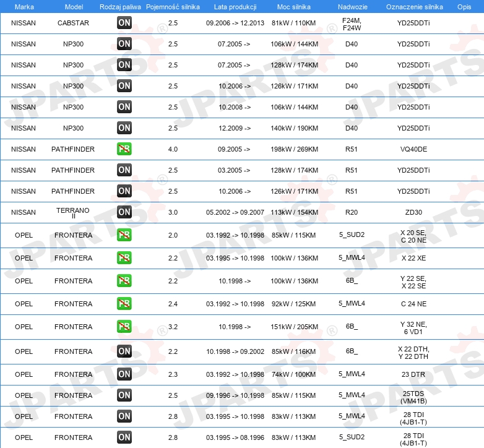Viewport: 484px width, 448px height.
Task: Click the Oznaczenie silnika column header
Action: tap(415, 7)
